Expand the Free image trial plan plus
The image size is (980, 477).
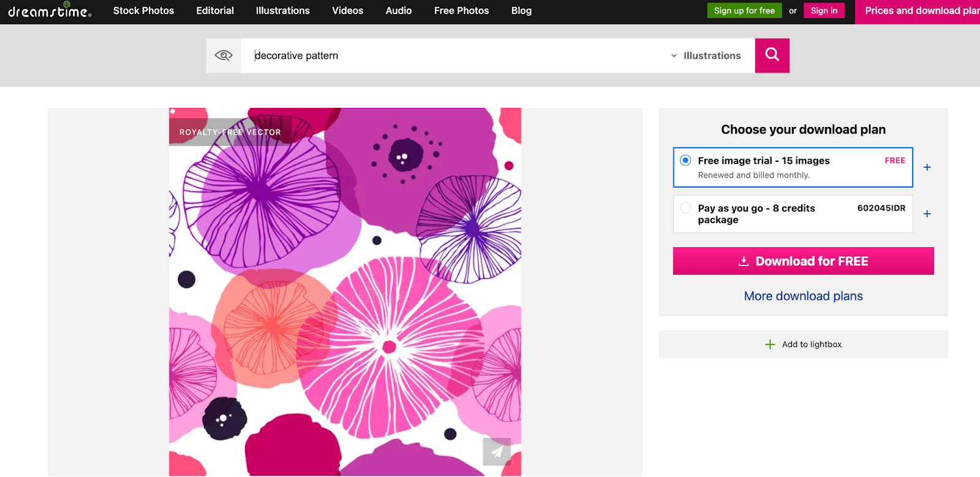pos(927,167)
